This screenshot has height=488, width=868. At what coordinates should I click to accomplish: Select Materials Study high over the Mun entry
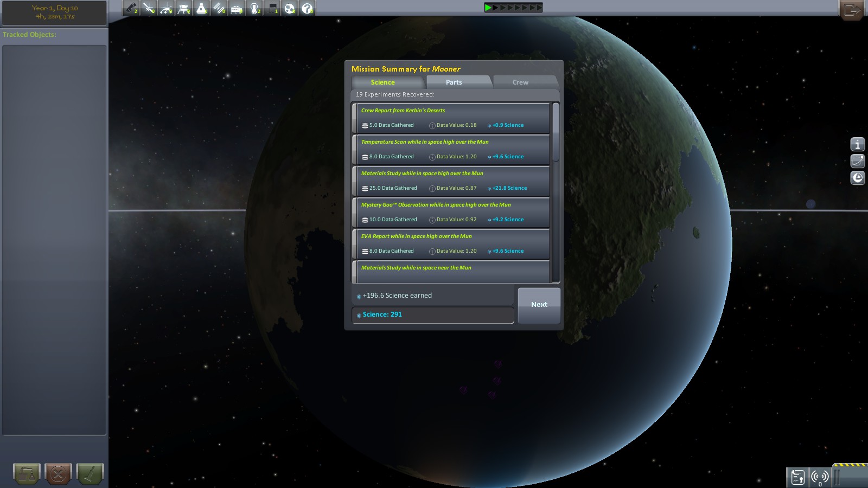pyautogui.click(x=451, y=181)
